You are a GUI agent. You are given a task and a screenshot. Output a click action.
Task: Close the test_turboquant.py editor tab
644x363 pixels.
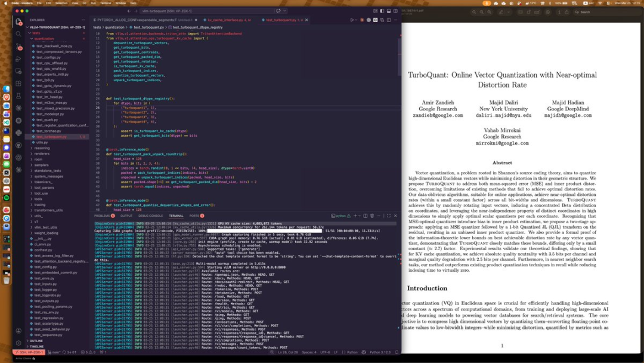tap(306, 20)
